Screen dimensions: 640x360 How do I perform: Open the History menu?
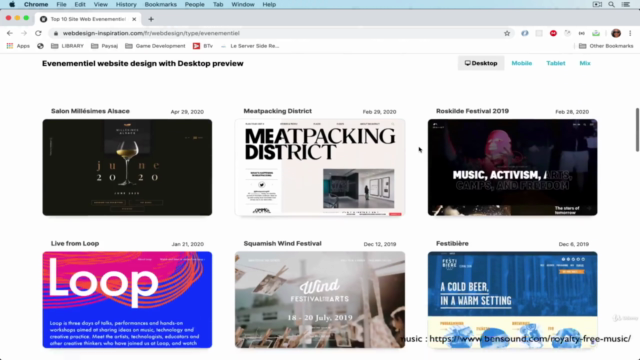click(x=126, y=4)
